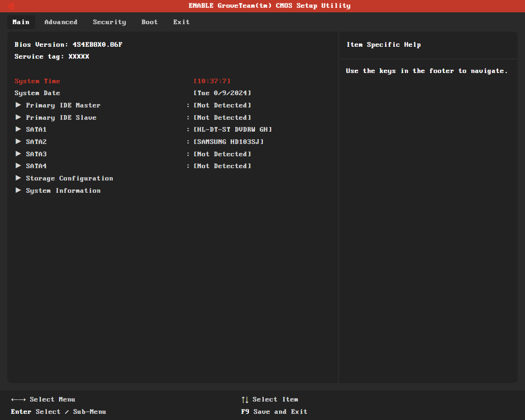Click the arrow icon beside SATA1
The image size is (525, 420).
coord(18,129)
